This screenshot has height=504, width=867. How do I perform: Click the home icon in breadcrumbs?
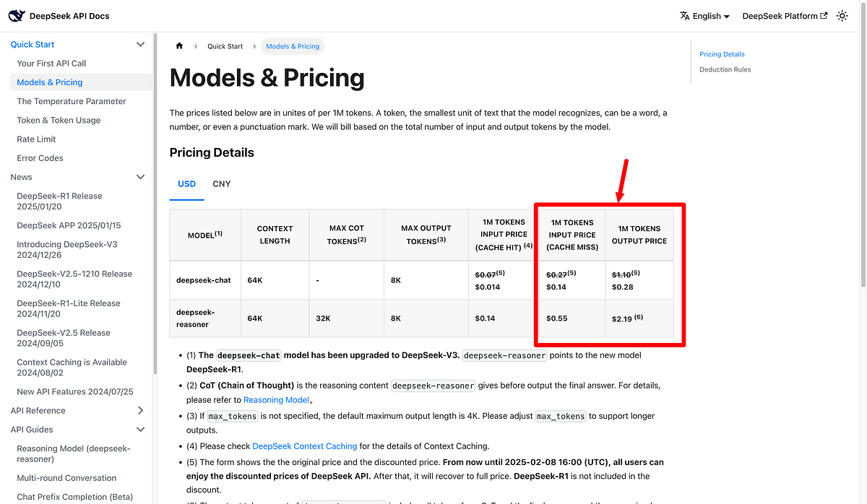click(179, 46)
